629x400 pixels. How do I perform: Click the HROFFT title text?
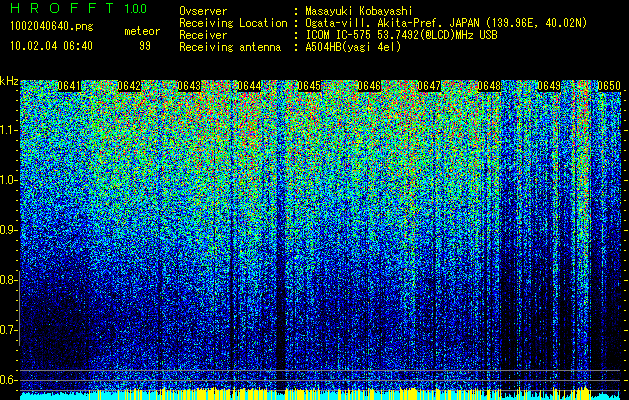62,8
